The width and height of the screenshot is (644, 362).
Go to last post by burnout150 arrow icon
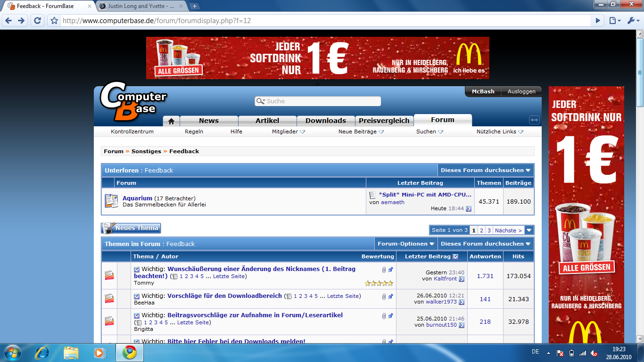click(x=462, y=325)
